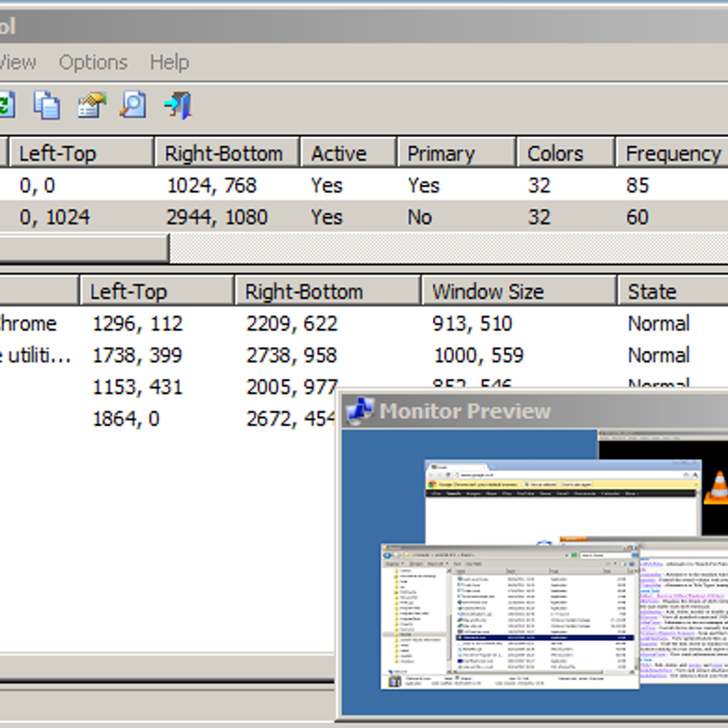Click the Frequency value 60
The image size is (728, 728).
(x=638, y=217)
